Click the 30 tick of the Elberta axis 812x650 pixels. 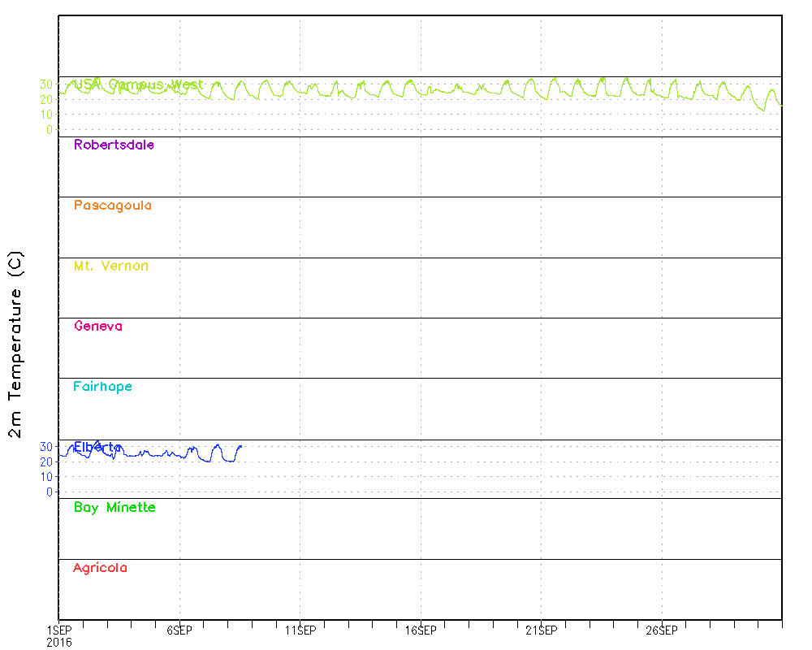pos(45,447)
